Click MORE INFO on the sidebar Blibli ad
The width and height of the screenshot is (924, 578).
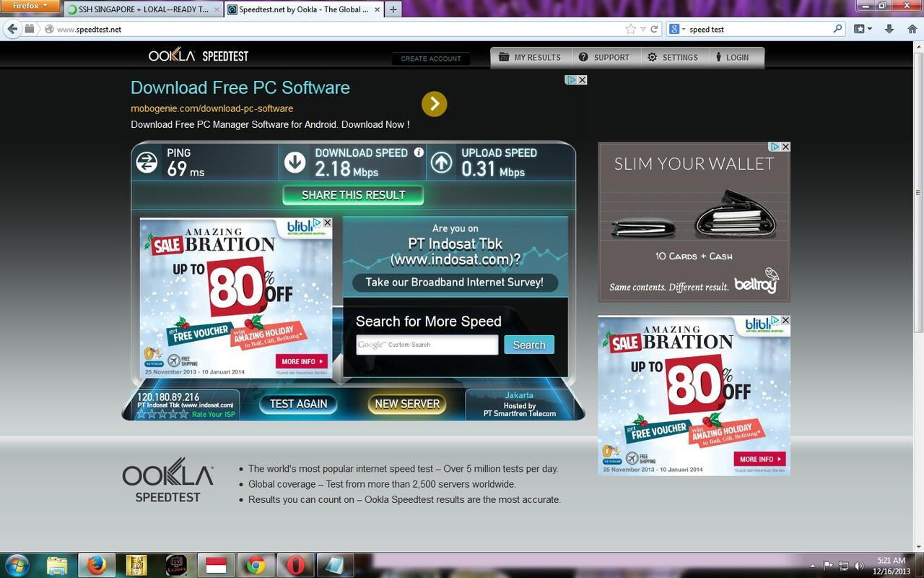(x=760, y=459)
